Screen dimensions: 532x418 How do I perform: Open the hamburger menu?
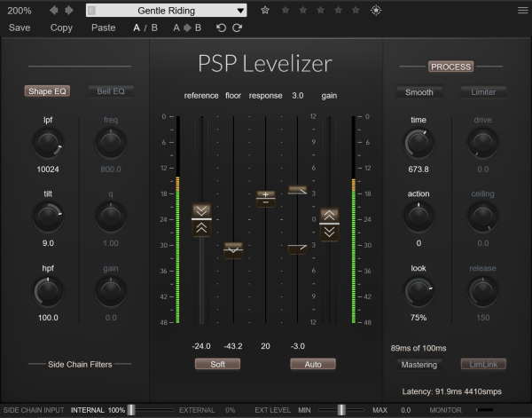click(x=523, y=11)
